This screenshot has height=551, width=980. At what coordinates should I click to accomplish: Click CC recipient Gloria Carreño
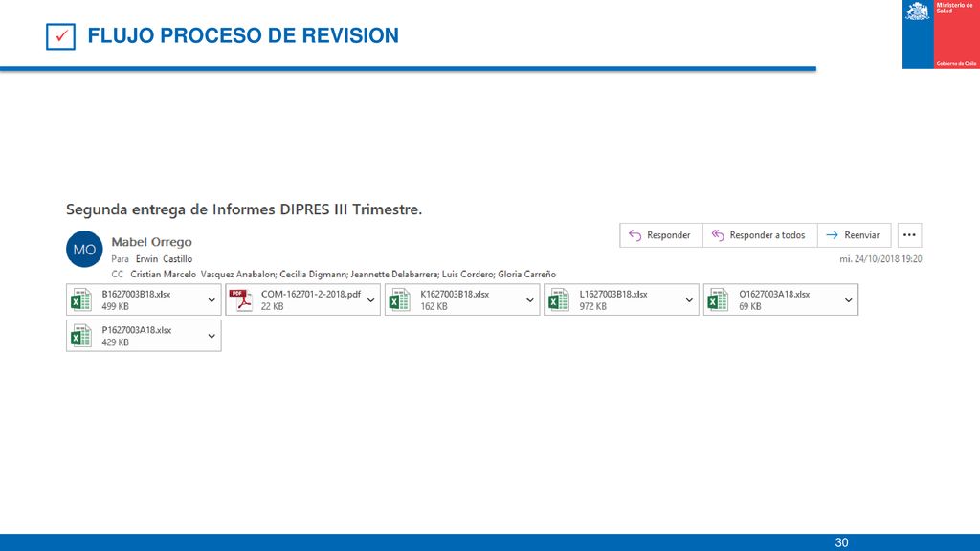pyautogui.click(x=527, y=275)
